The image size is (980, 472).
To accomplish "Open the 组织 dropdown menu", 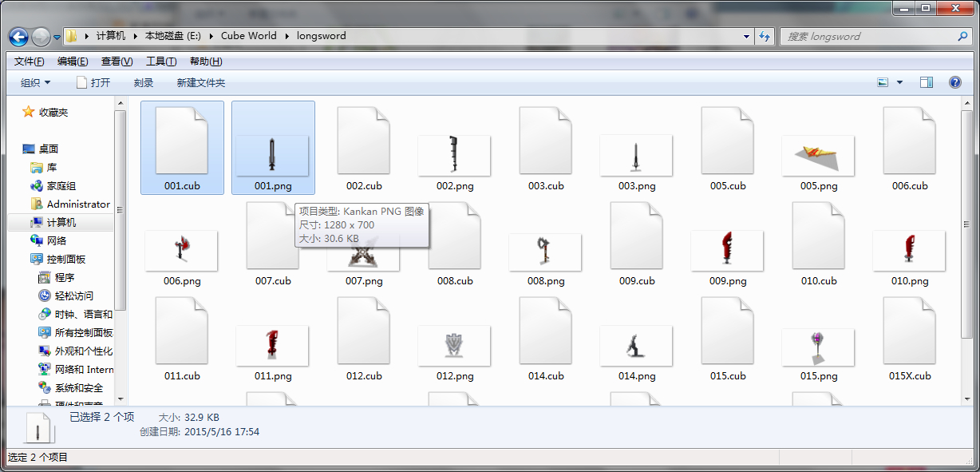I will 35,82.
